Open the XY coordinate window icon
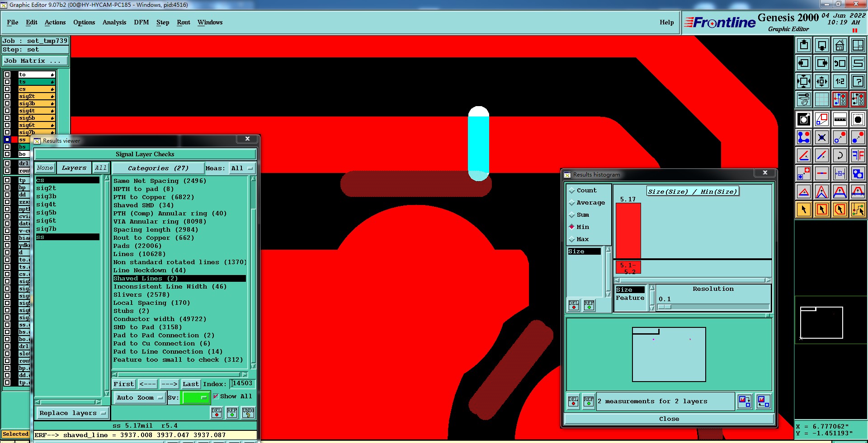Viewport: 868px width, 443px height. (x=858, y=45)
